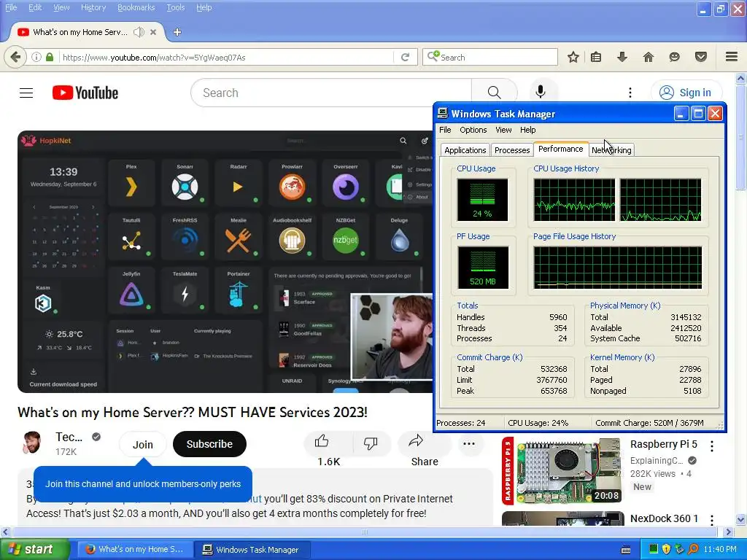Switch to Processes tab in Task Manager
Viewport: 747px width, 560px height.
click(x=511, y=150)
